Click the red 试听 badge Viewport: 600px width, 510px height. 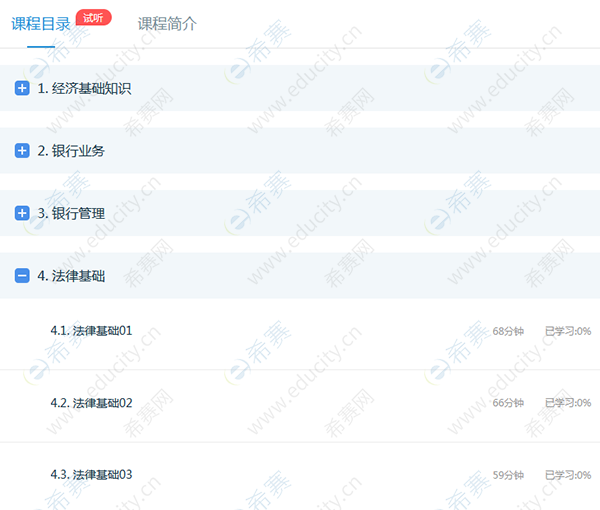click(93, 18)
